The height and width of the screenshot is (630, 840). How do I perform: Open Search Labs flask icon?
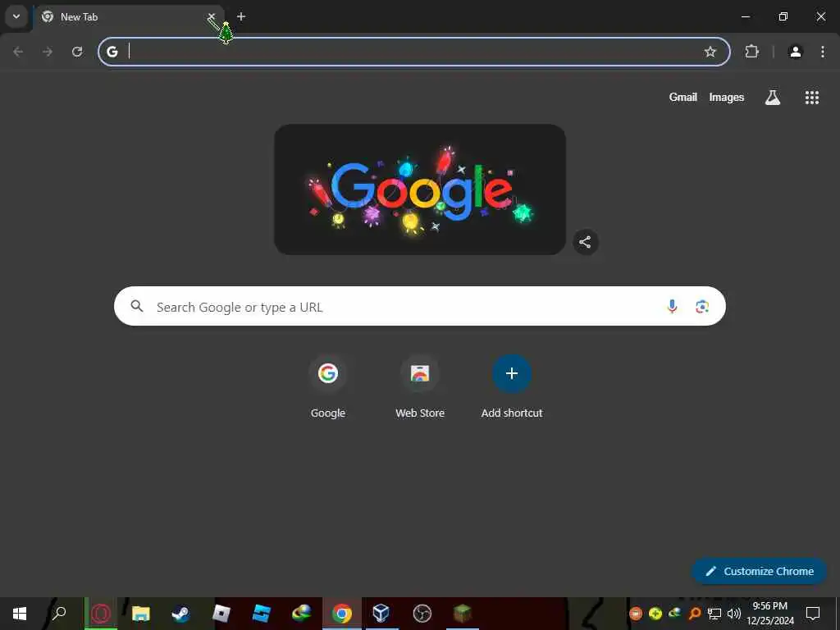point(773,97)
